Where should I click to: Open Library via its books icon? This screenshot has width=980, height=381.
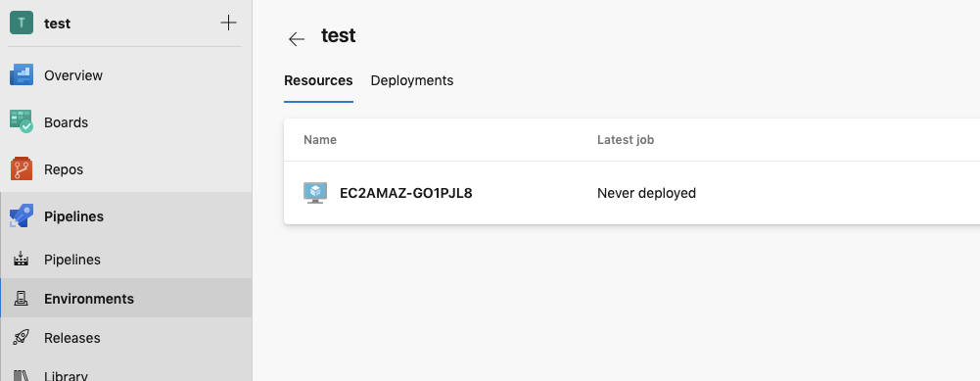click(22, 376)
